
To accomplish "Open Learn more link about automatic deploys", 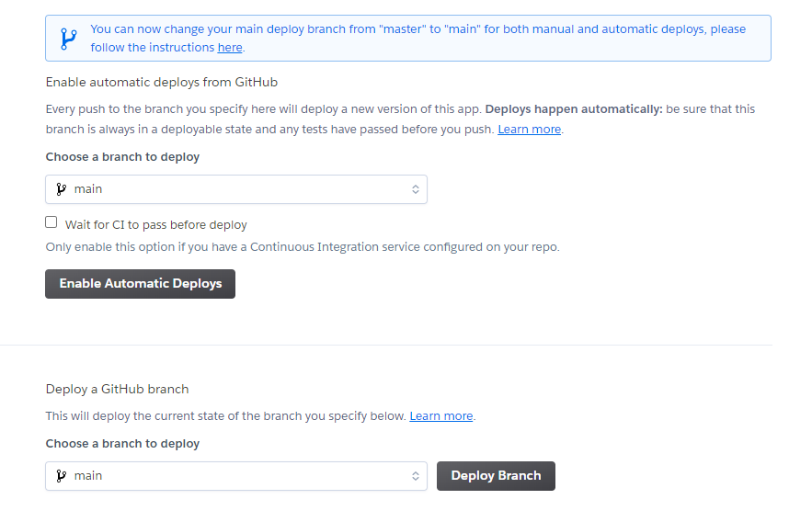I will coord(530,130).
